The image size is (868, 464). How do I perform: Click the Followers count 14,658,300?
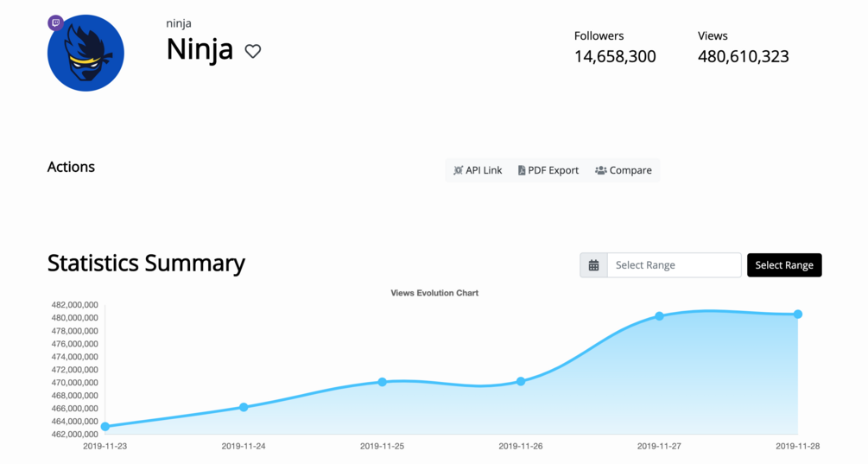point(615,57)
